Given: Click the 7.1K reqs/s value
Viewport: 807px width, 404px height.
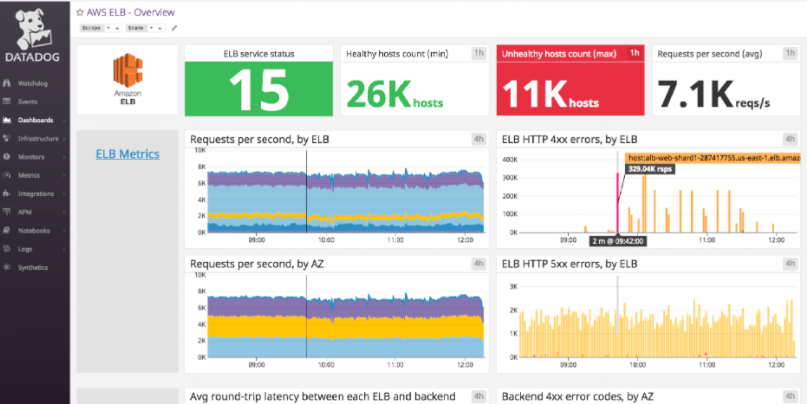Looking at the screenshot, I should tap(714, 94).
